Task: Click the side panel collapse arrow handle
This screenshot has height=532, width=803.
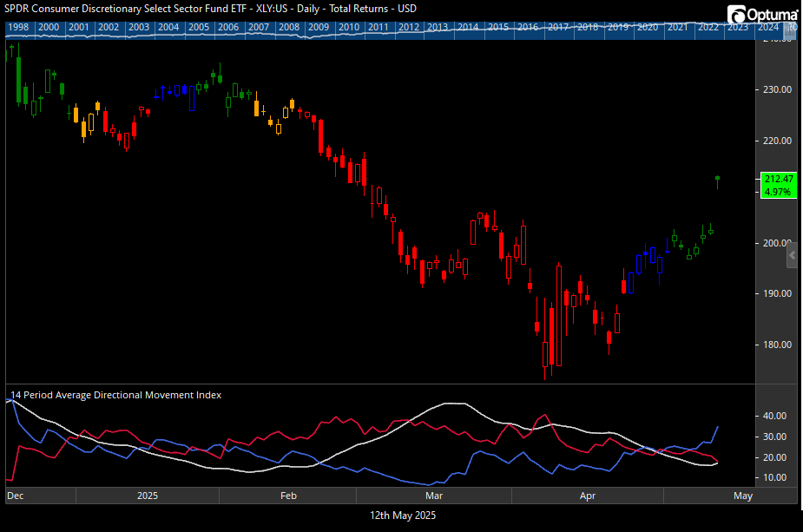Action: click(x=792, y=257)
